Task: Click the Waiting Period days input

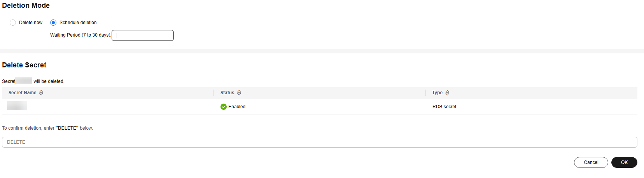Action: (143, 35)
